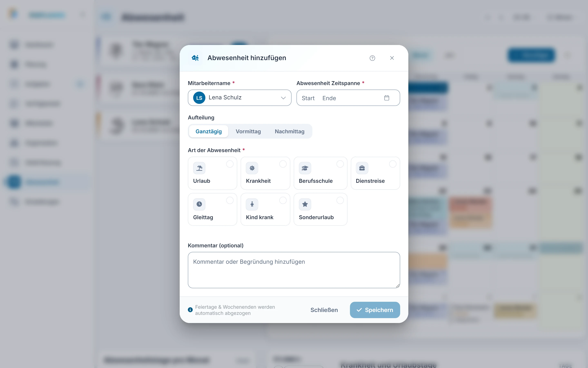588x368 pixels.
Task: Click the Sonderurlaub label text
Action: coord(316,217)
